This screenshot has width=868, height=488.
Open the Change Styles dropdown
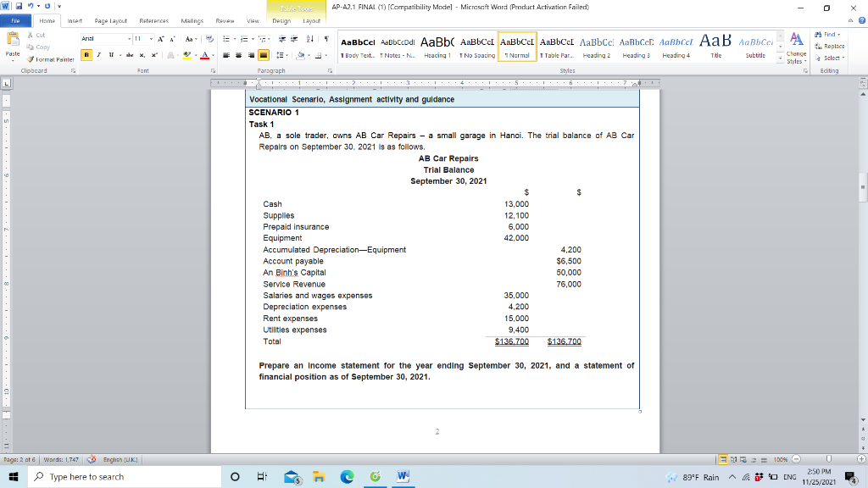[x=796, y=53]
